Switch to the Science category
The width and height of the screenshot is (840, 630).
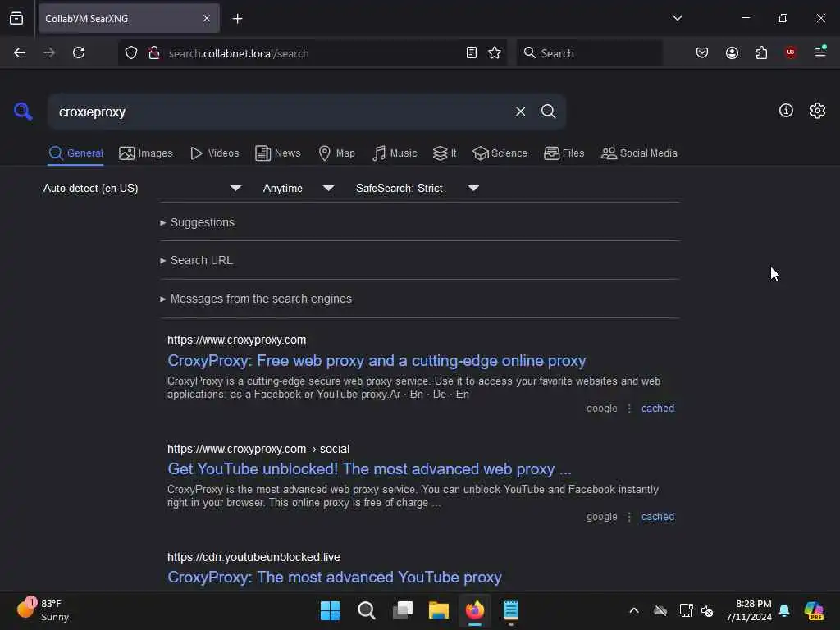coord(500,153)
